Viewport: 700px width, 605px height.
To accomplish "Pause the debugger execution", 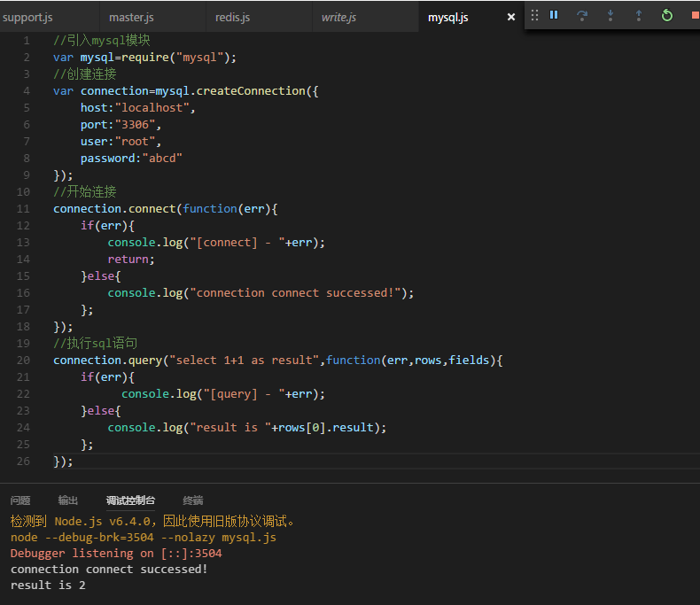I will [x=554, y=15].
